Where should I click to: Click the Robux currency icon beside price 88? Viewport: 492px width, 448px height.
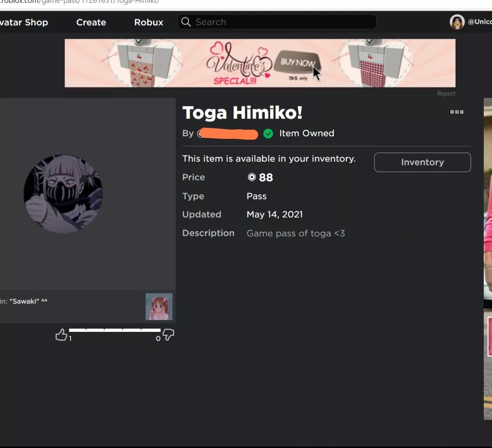tap(251, 177)
